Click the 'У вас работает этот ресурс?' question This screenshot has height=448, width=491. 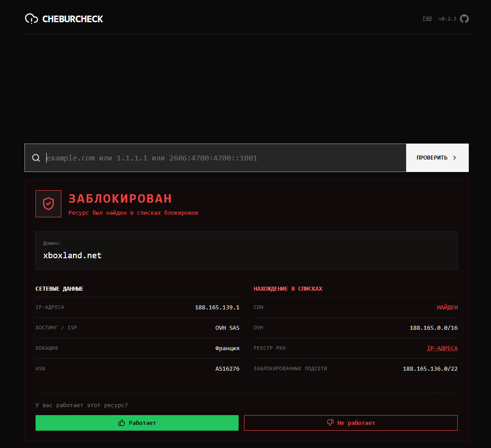click(82, 405)
